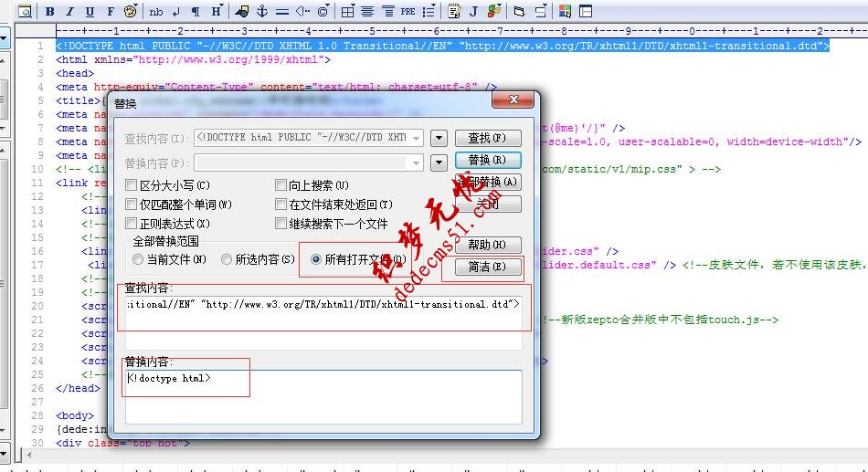Screen dimensions: 868x472
Task: Click the html xmlns code on line 2
Action: click(x=193, y=59)
